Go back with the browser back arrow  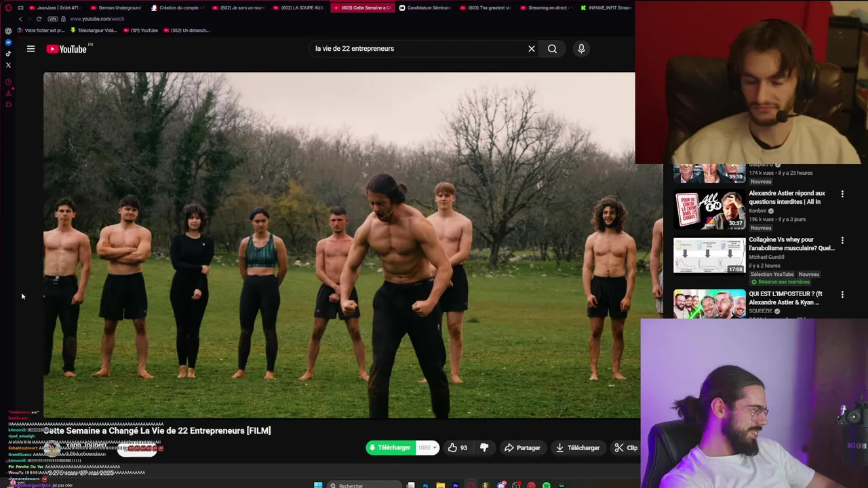(20, 19)
